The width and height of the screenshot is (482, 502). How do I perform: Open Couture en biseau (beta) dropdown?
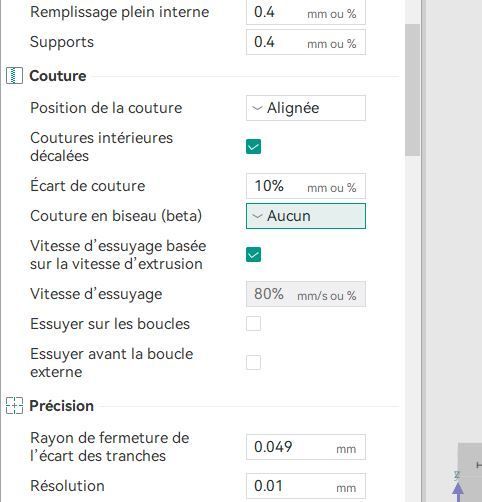[x=306, y=216]
